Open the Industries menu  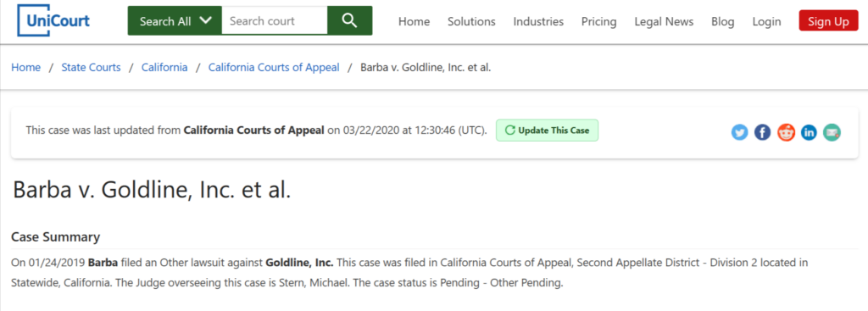point(538,21)
